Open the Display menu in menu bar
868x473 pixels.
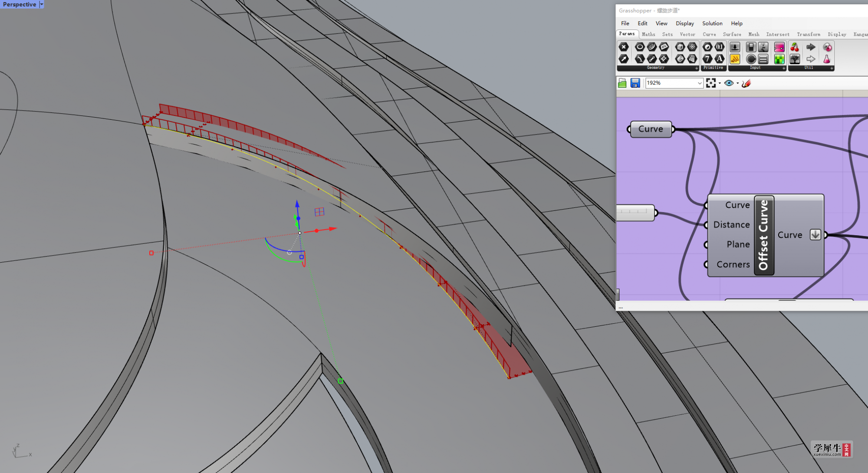click(x=685, y=23)
